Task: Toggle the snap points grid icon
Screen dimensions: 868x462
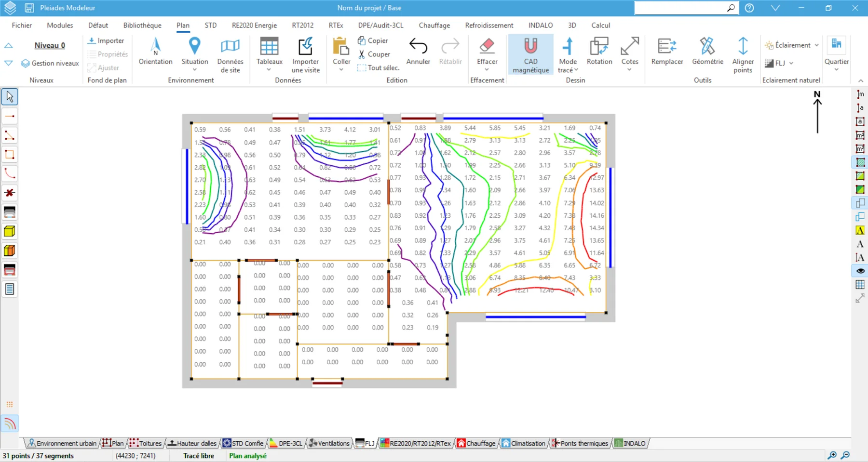Action: [x=10, y=405]
